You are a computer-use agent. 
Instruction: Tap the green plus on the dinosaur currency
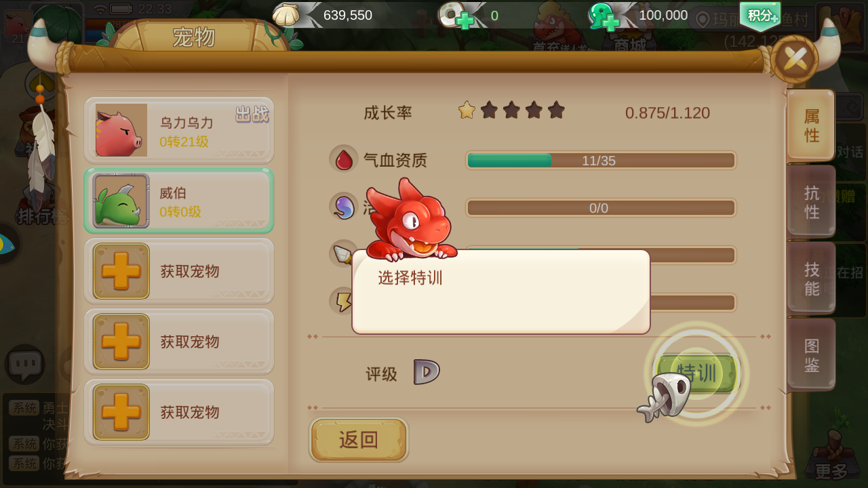pos(611,22)
